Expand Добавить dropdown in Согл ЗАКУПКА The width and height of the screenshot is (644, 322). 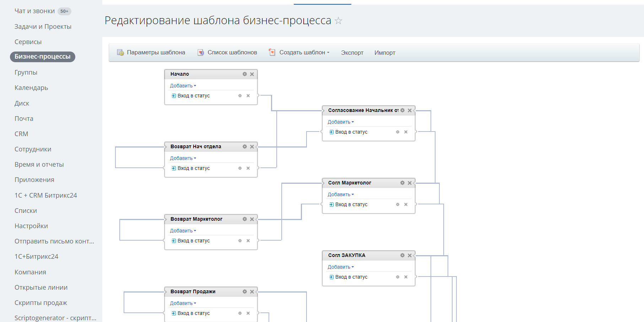(341, 267)
